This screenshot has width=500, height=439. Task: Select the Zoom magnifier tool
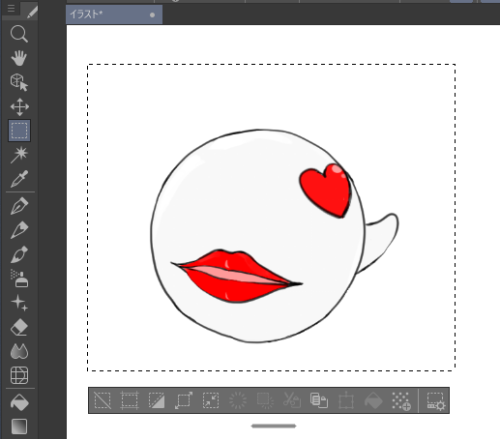point(19,34)
